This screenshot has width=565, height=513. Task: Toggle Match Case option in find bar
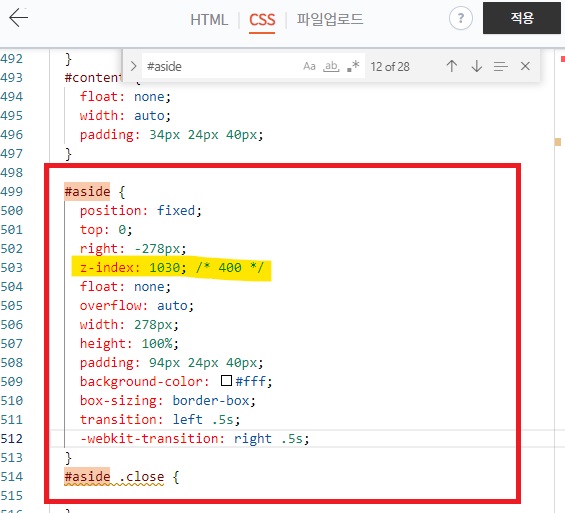(x=309, y=66)
